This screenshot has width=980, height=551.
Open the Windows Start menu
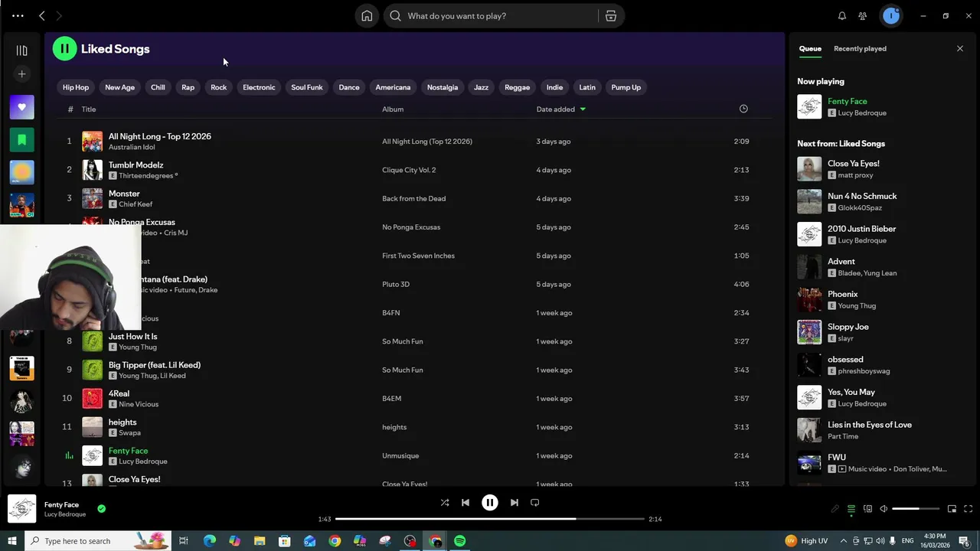pyautogui.click(x=11, y=541)
